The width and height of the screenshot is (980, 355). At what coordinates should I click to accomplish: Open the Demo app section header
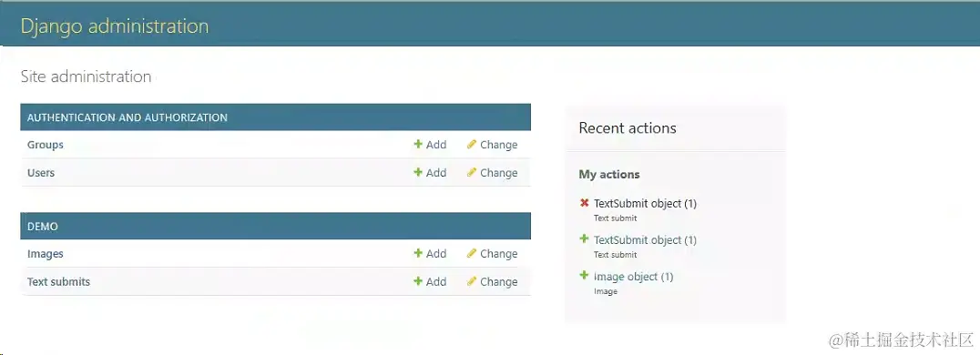pyautogui.click(x=43, y=227)
